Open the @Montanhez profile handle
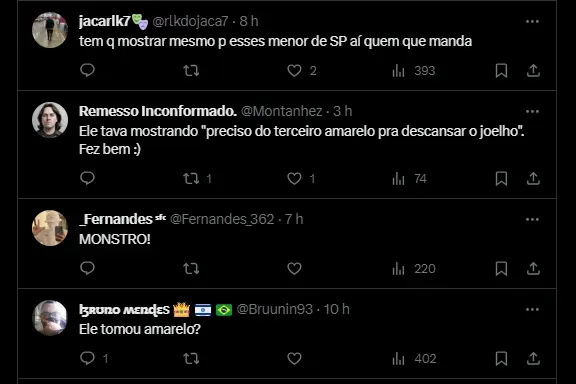Viewport: 576px width, 384px height. coord(282,111)
